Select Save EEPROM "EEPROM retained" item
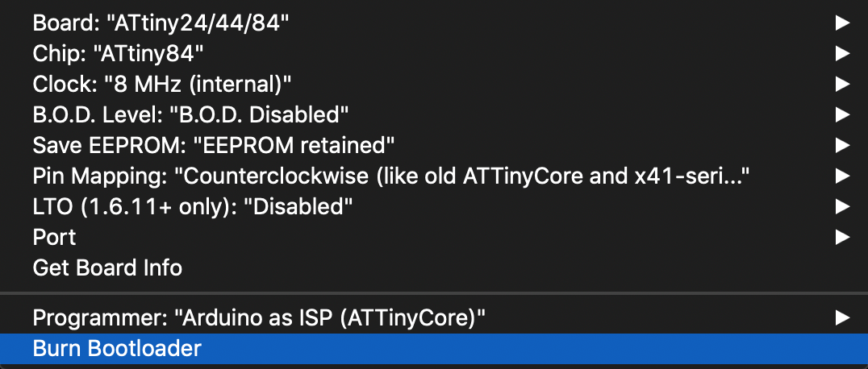 214,145
